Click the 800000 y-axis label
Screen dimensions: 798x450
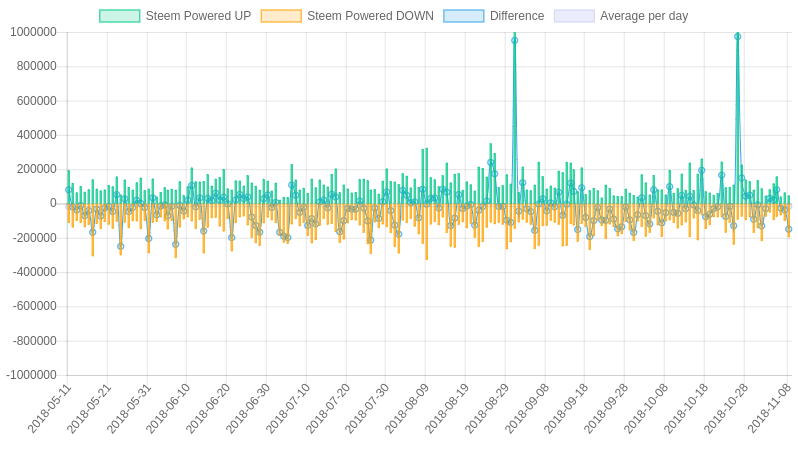(37, 66)
